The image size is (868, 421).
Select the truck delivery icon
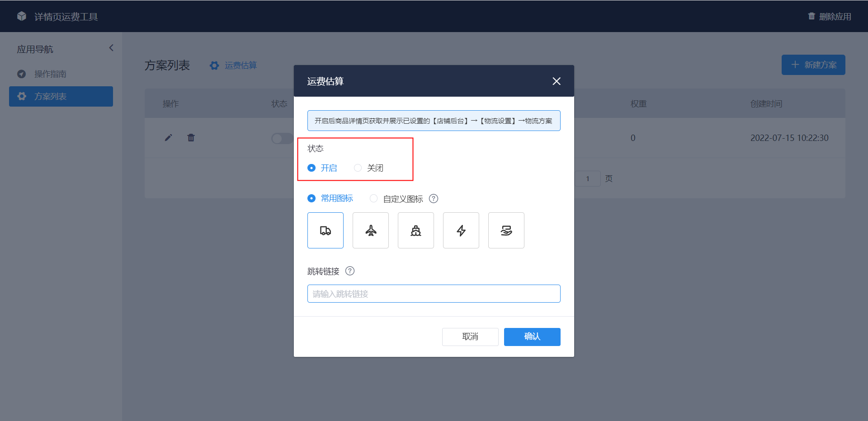325,230
